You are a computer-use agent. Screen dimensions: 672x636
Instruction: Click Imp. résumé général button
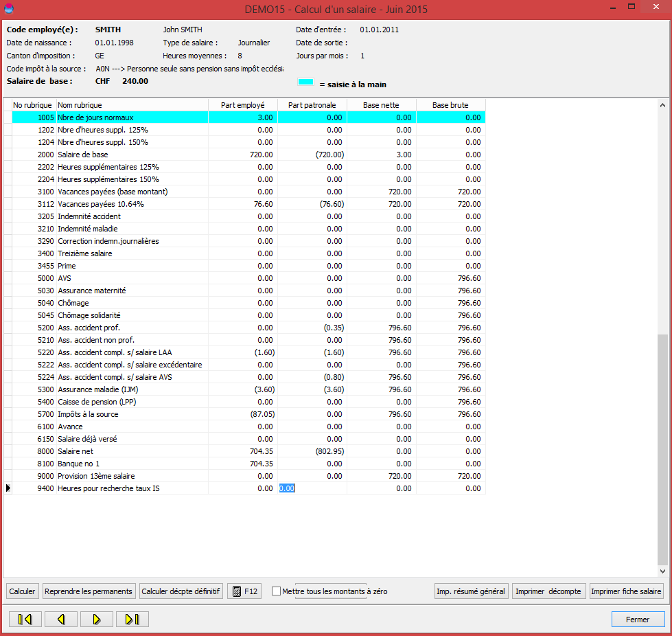471,591
